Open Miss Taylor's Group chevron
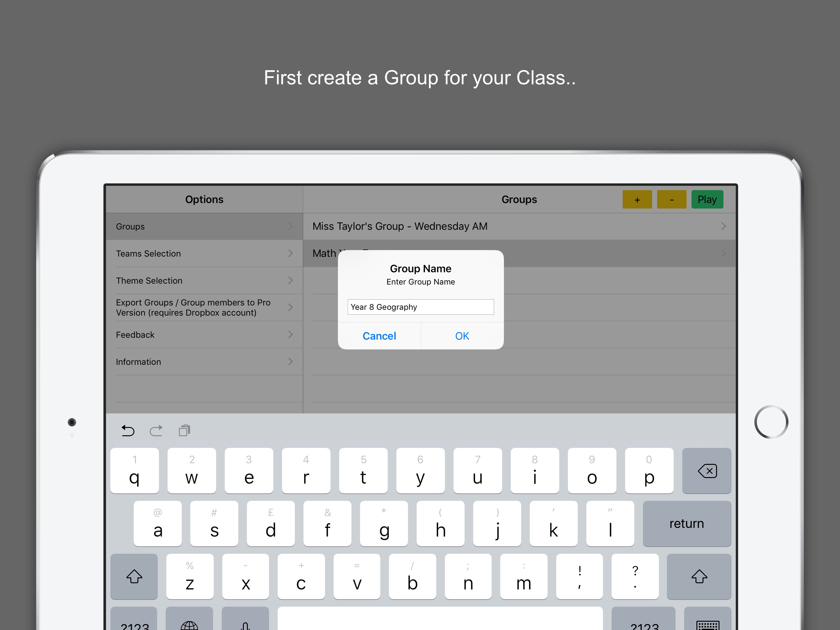The height and width of the screenshot is (630, 840). point(723,226)
